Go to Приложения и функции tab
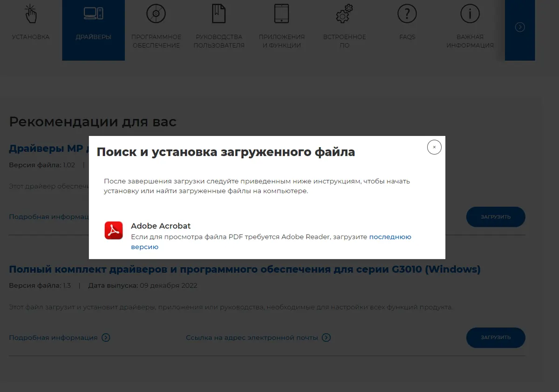This screenshot has width=559, height=392. pos(282,41)
